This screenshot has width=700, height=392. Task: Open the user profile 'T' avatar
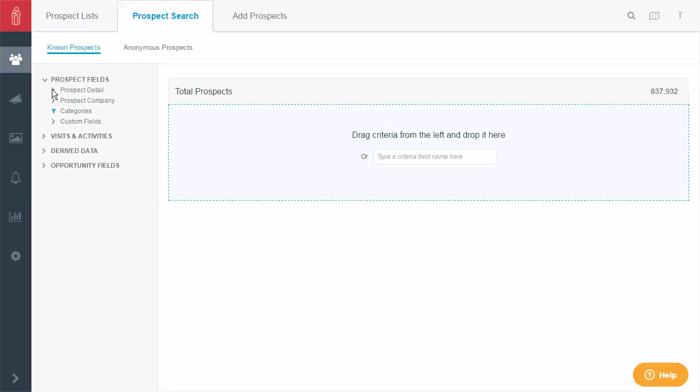pyautogui.click(x=680, y=16)
